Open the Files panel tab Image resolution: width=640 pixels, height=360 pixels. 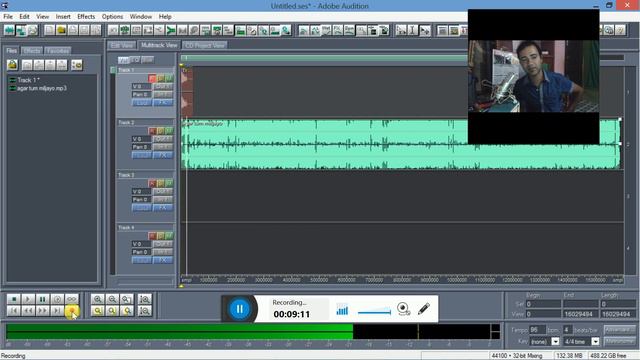[x=12, y=51]
